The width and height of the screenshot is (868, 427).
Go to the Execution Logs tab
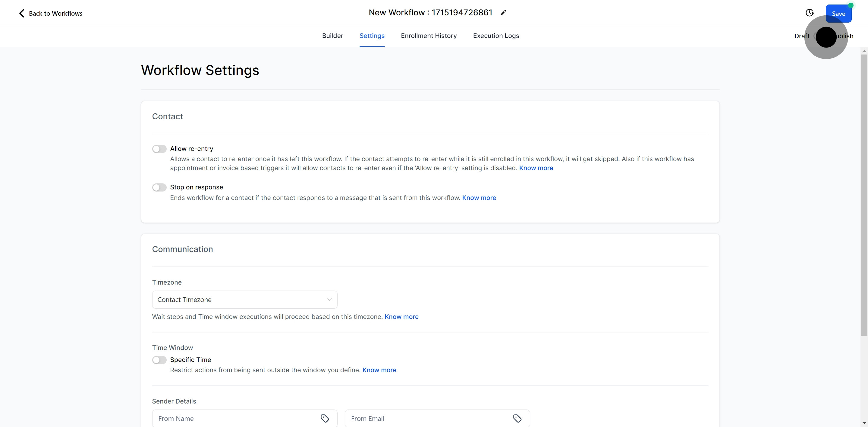coord(496,36)
